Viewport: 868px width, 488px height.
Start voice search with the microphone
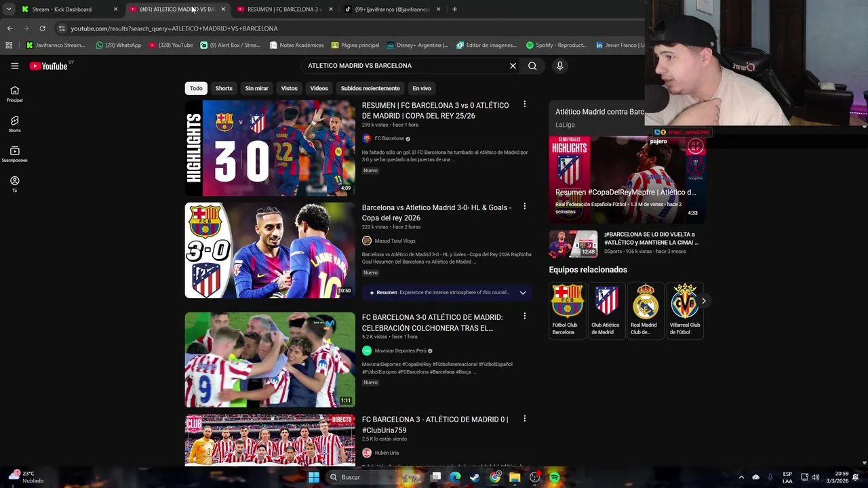(559, 66)
